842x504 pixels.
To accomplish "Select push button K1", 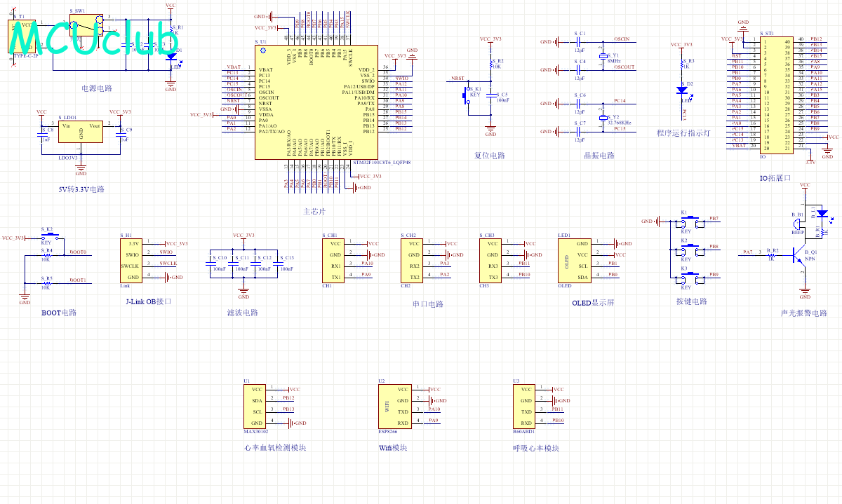I will click(x=690, y=222).
